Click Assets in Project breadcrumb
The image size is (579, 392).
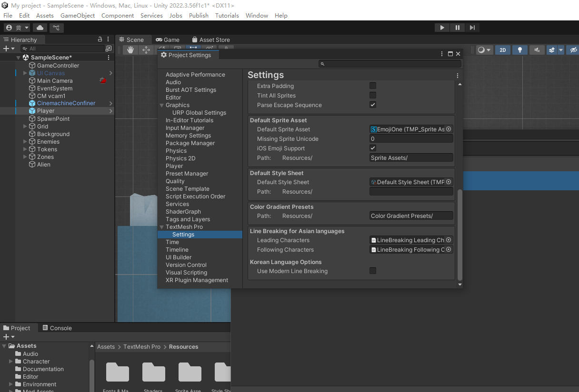(106, 347)
